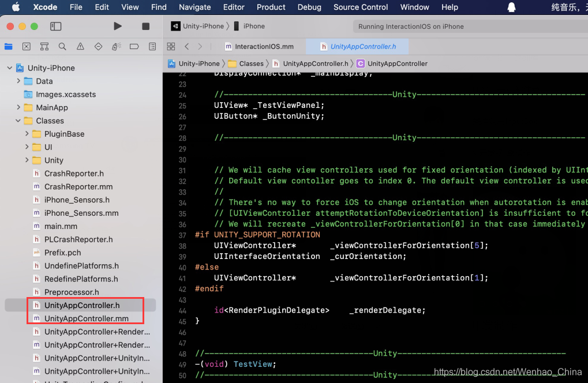Open the Source Control menu

click(x=360, y=7)
